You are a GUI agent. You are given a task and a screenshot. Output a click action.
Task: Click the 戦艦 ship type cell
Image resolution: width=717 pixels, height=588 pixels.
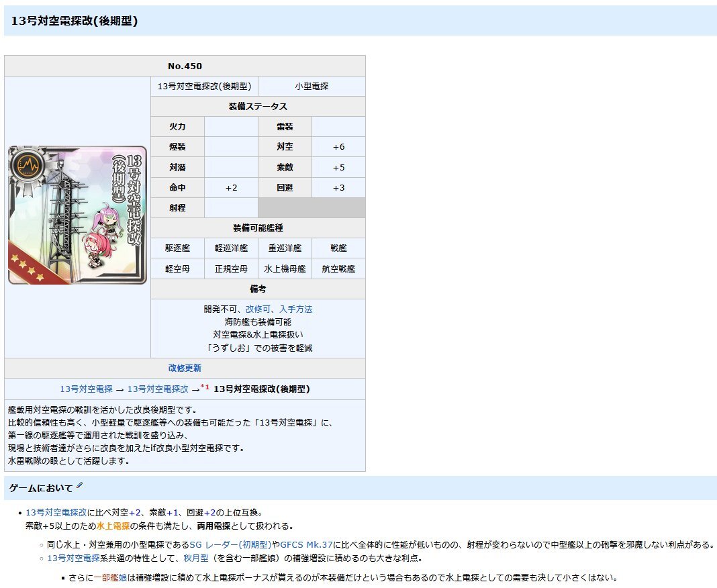click(x=338, y=248)
